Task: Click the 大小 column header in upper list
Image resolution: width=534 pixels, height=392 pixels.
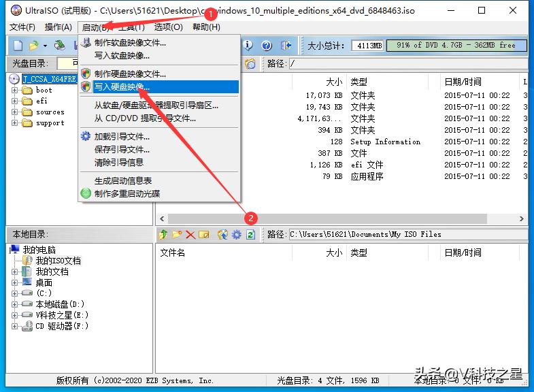Action: [x=319, y=82]
